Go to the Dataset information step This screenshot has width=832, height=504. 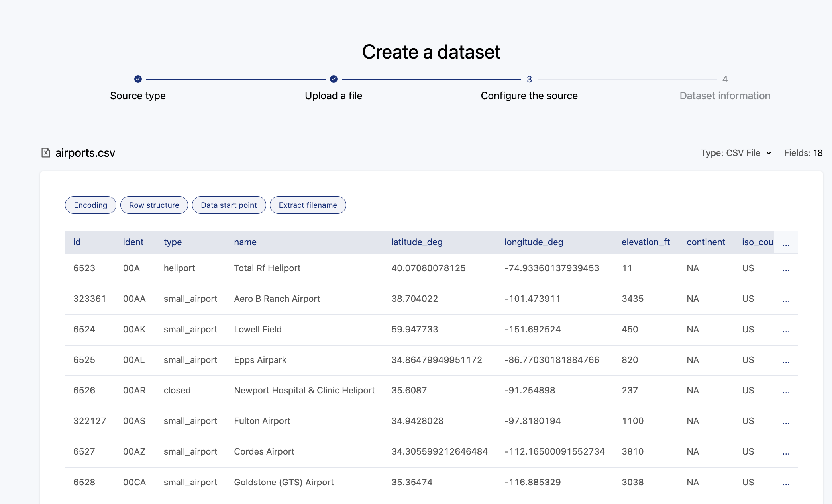point(724,96)
